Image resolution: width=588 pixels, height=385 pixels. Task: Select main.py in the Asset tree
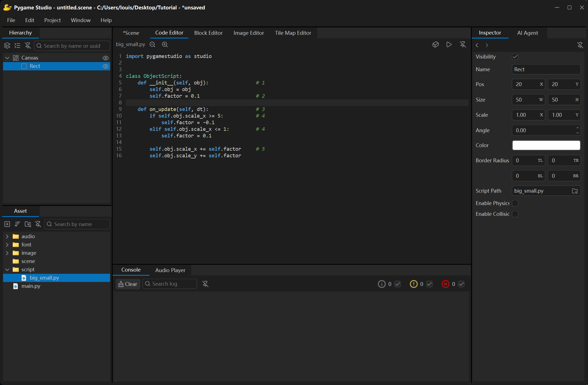(x=31, y=286)
